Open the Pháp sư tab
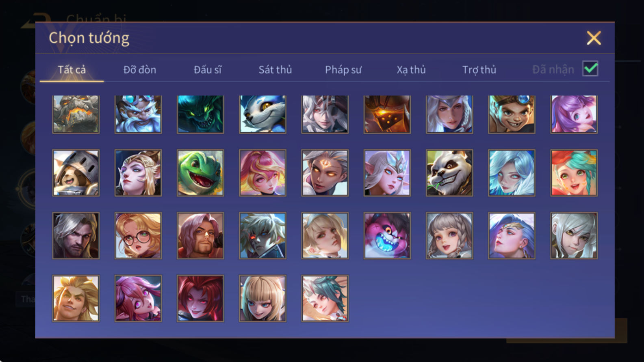 tap(343, 70)
